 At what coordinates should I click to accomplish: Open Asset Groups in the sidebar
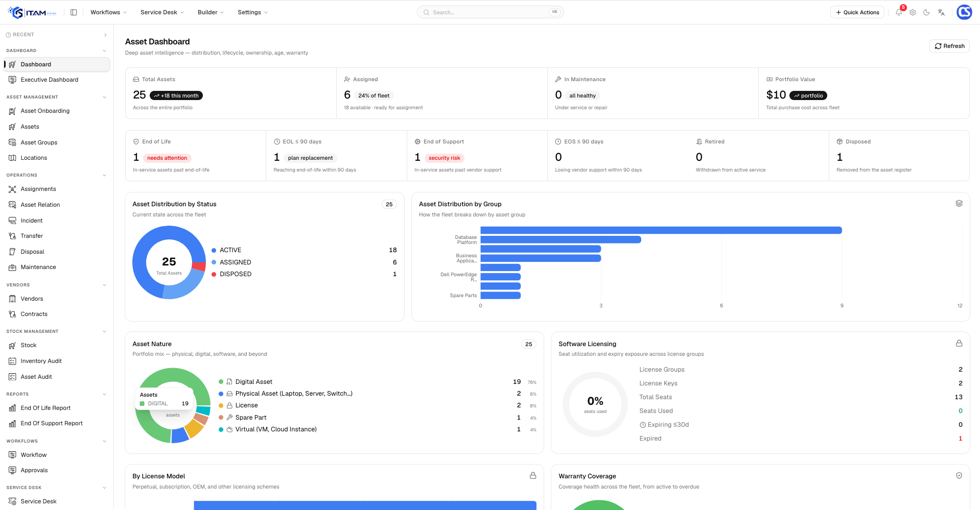click(57, 142)
